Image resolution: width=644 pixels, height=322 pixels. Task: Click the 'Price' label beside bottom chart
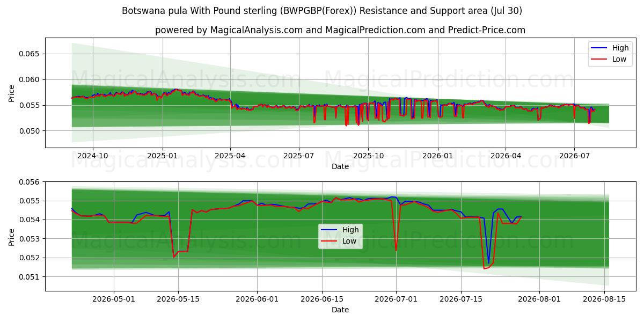pos(12,236)
